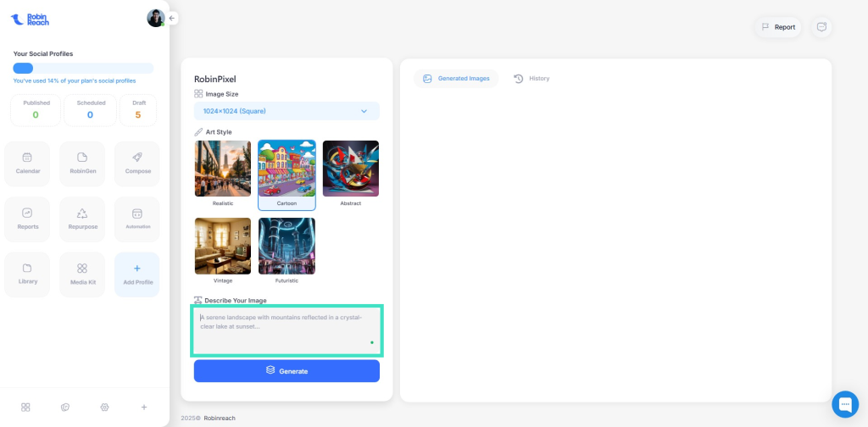Click the Image Size dropdown chevron
Image resolution: width=868 pixels, height=427 pixels.
pyautogui.click(x=364, y=111)
